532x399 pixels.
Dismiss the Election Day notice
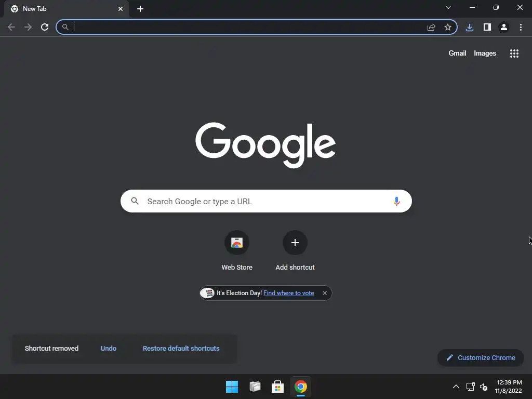click(x=325, y=293)
